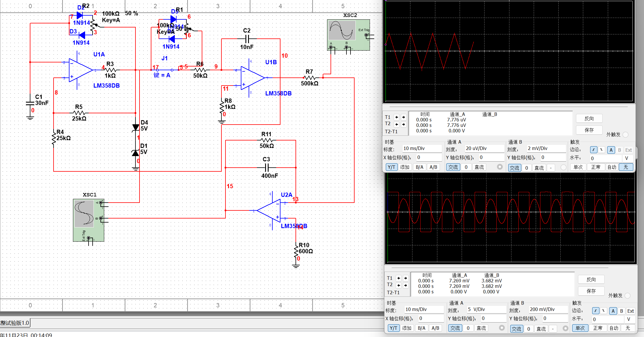Viewport: 644px width, 337px height.
Task: Select rising edge trigger in lower oscilloscope
Action: pos(595,311)
